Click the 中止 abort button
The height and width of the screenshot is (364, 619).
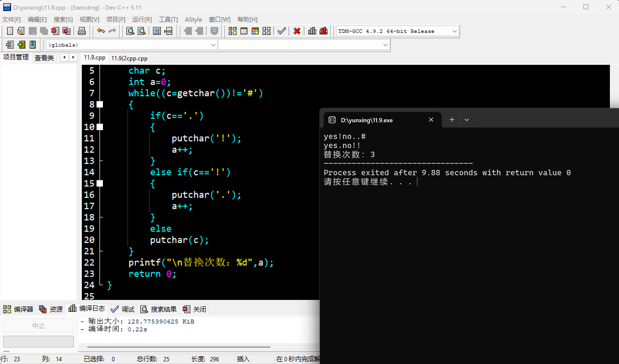point(39,325)
